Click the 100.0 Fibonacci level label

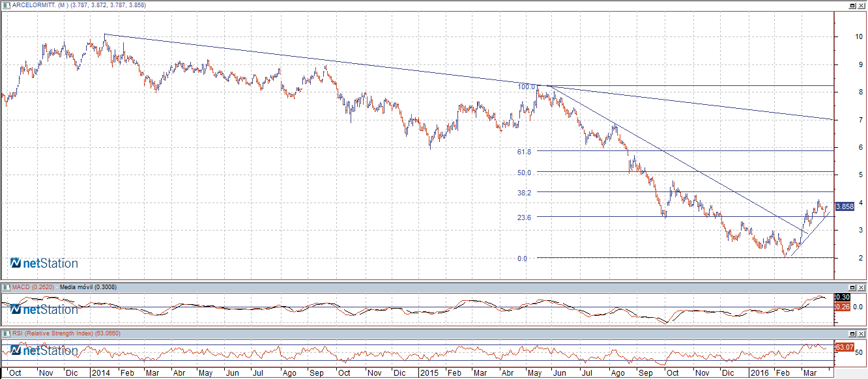pos(525,87)
